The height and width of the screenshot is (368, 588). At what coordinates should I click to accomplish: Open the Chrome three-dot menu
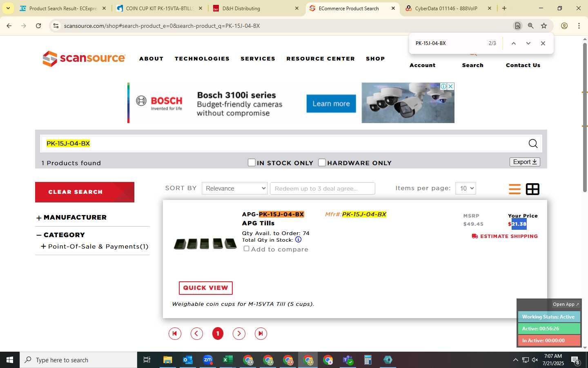click(579, 26)
